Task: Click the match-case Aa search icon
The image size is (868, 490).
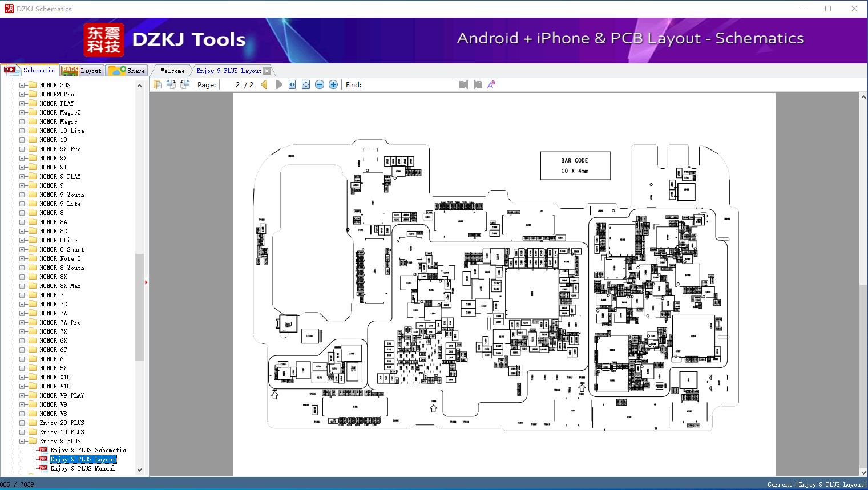Action: tap(491, 84)
